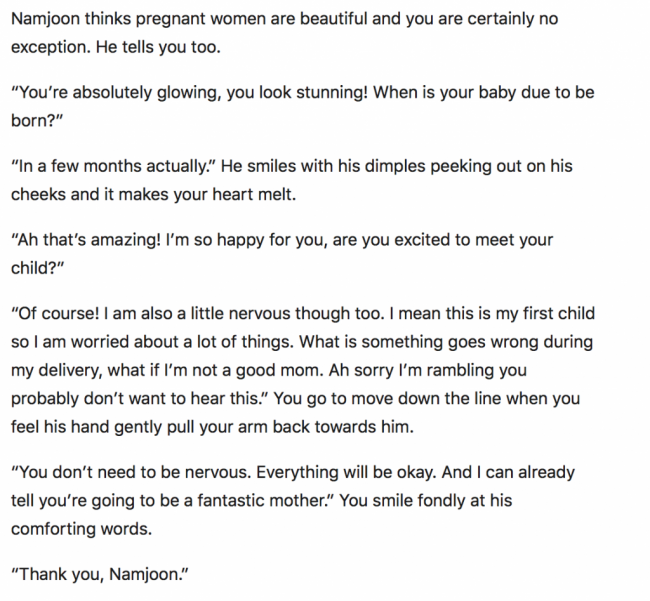Click the final line "Thank you, Namjoon."
This screenshot has width=650, height=601.
click(100, 572)
